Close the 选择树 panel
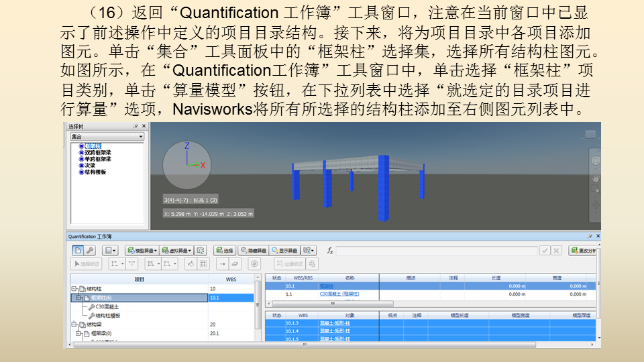 pyautogui.click(x=144, y=127)
